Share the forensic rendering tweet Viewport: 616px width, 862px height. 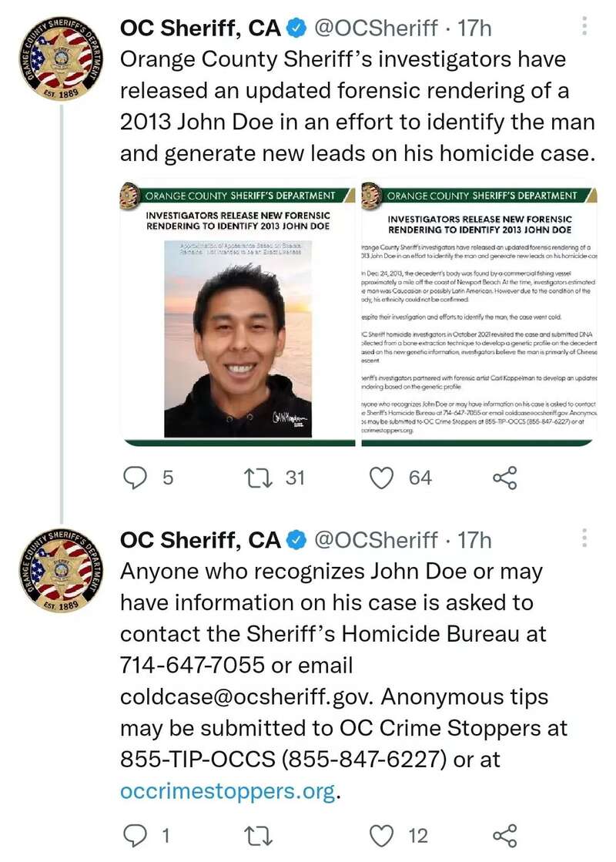504,478
